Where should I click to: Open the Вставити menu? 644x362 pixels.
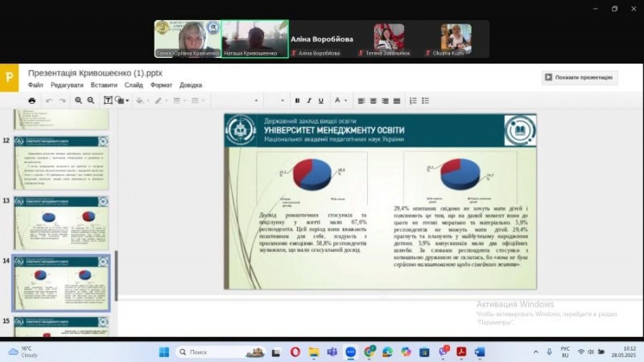click(x=104, y=85)
